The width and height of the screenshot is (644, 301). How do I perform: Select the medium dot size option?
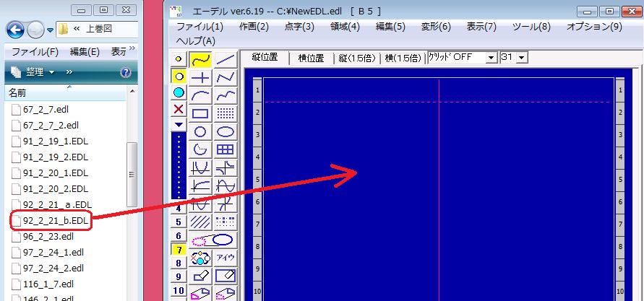click(x=179, y=76)
